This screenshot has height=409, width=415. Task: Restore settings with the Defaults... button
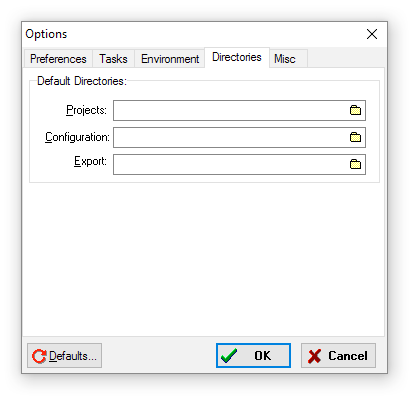(65, 356)
